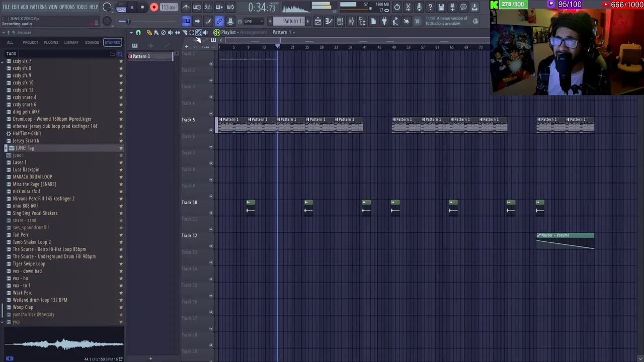Select the selection tool in Playlist
The width and height of the screenshot is (644, 362).
(x=192, y=32)
